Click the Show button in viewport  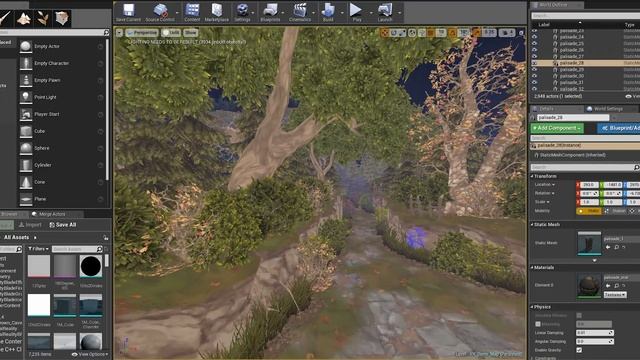pyautogui.click(x=190, y=33)
